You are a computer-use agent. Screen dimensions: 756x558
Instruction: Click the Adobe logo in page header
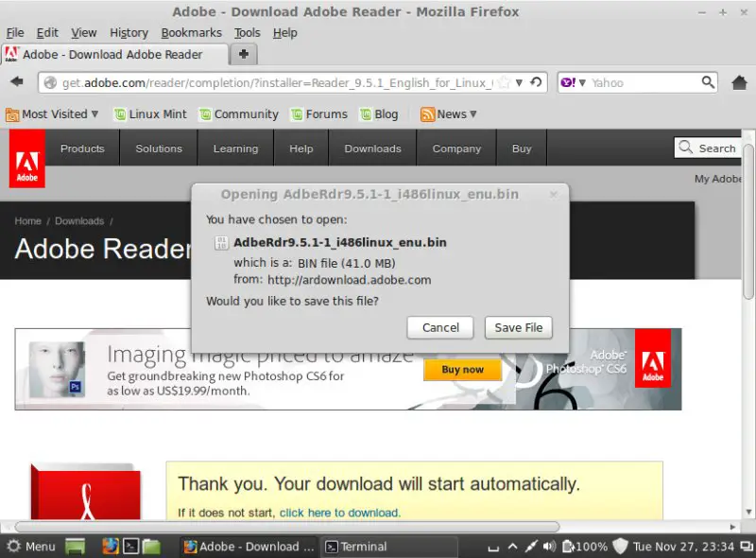[27, 159]
